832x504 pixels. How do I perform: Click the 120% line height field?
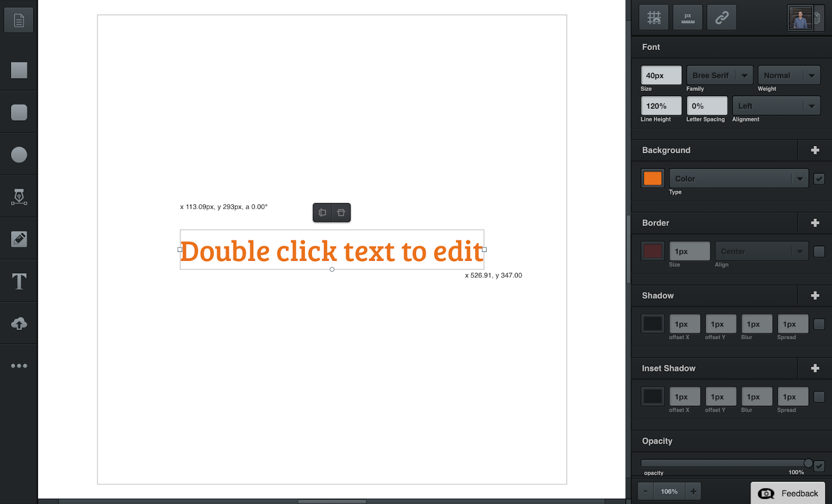point(661,106)
